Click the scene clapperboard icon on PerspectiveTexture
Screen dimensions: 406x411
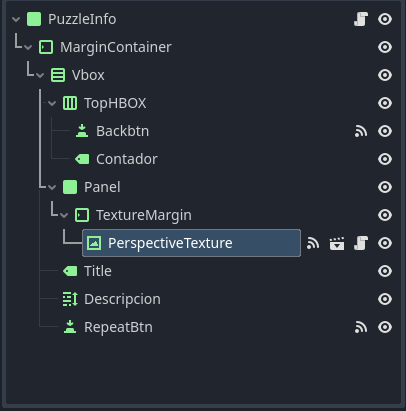337,243
